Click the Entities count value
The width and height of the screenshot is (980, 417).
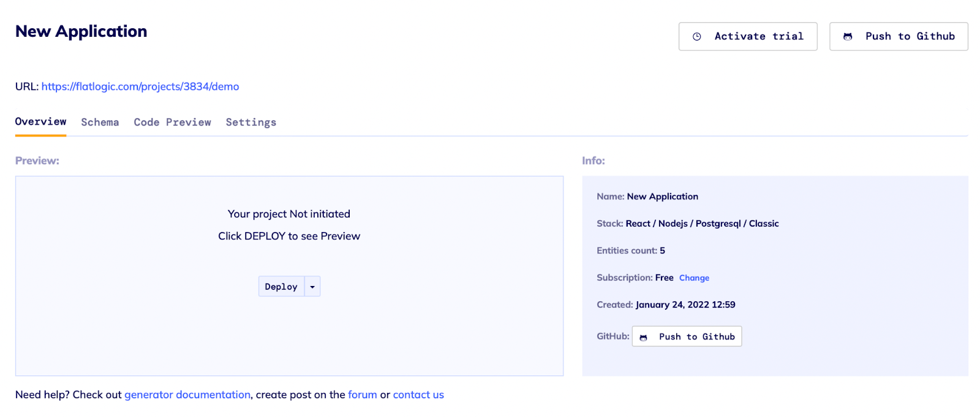[662, 250]
